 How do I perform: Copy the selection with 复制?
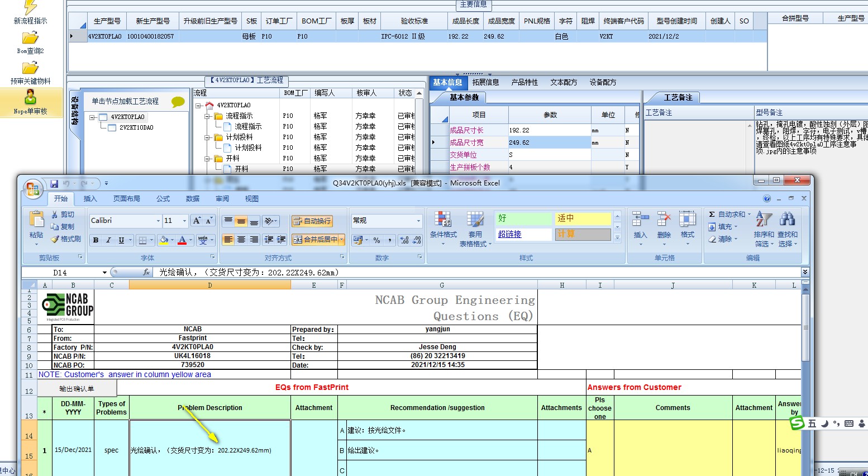pos(63,227)
